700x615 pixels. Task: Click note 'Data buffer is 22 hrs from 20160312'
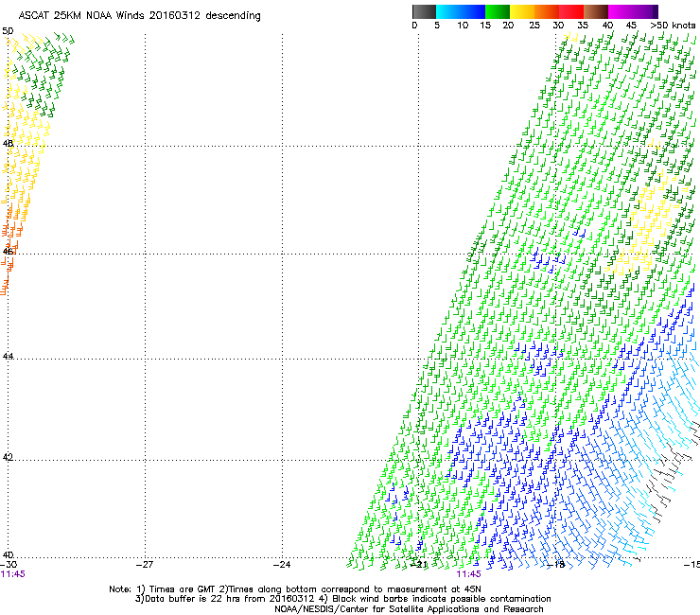coord(230,599)
